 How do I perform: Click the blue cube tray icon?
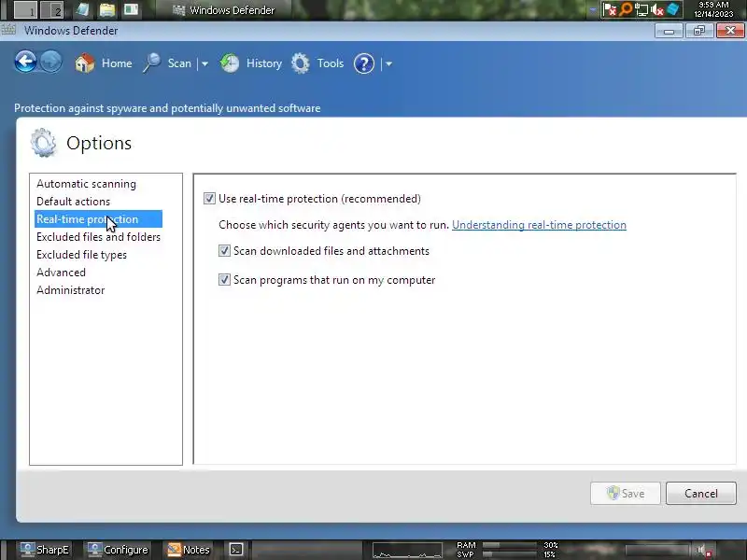pyautogui.click(x=673, y=9)
